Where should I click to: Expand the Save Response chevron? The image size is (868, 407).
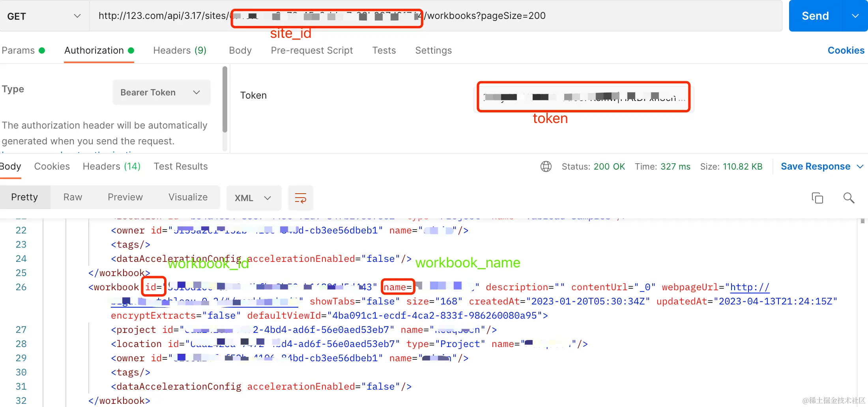point(861,167)
